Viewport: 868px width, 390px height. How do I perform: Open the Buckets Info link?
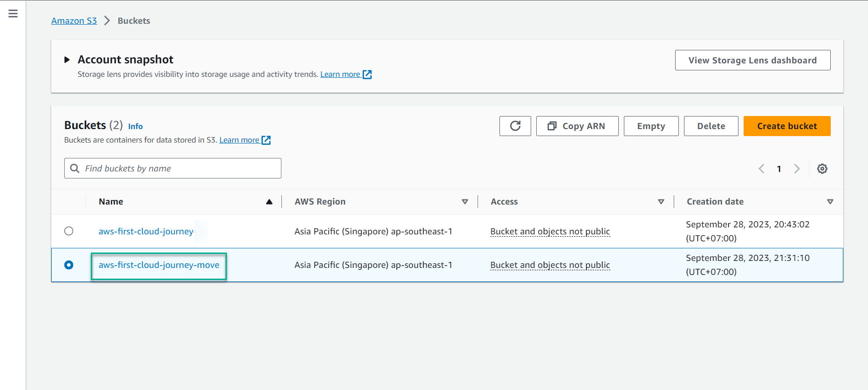[136, 126]
